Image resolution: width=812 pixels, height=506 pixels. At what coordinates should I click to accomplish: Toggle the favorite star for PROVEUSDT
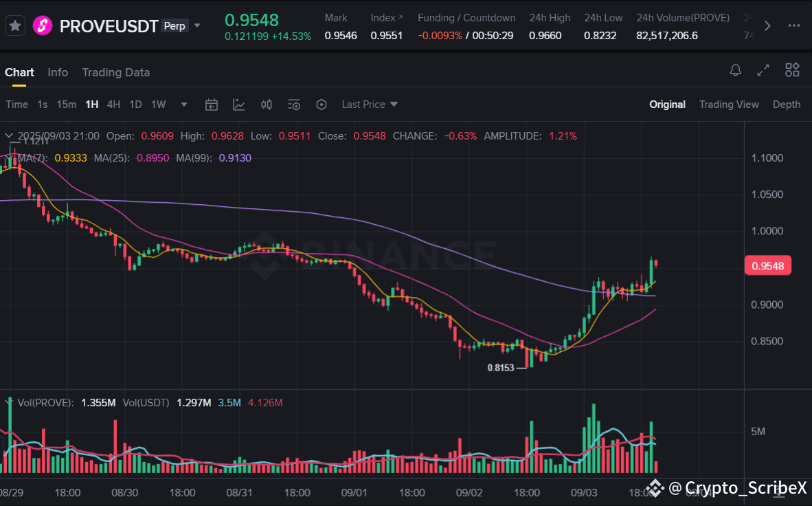tap(15, 25)
